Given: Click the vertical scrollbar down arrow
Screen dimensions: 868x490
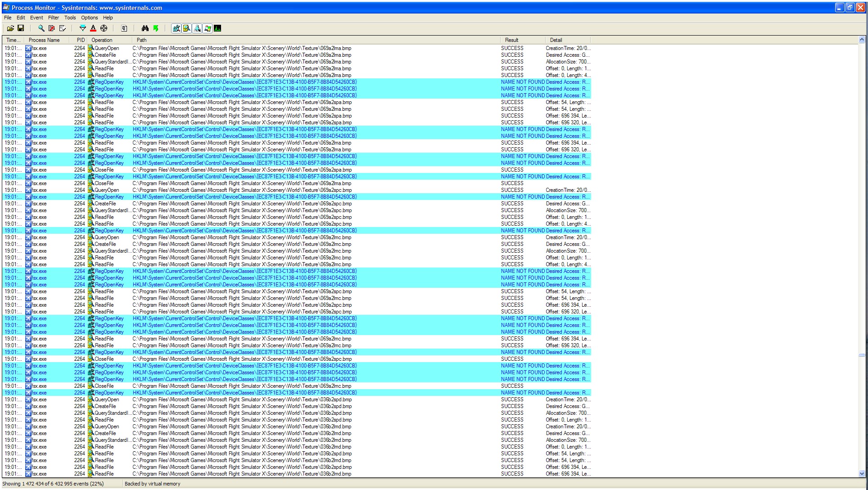Looking at the screenshot, I should click(862, 473).
